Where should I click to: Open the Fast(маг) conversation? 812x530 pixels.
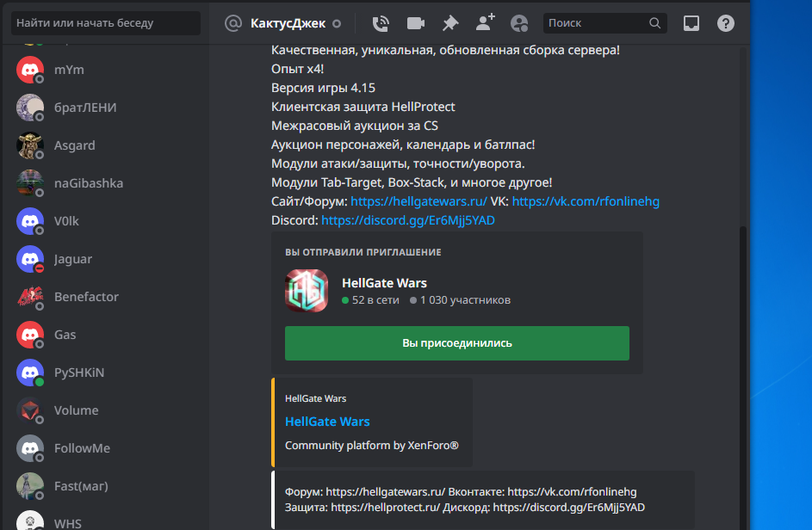tap(106, 486)
